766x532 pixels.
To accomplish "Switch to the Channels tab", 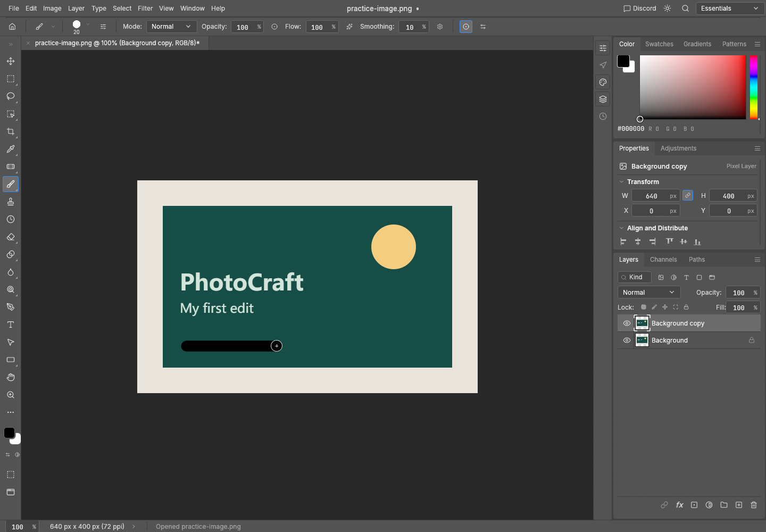I will tap(663, 260).
